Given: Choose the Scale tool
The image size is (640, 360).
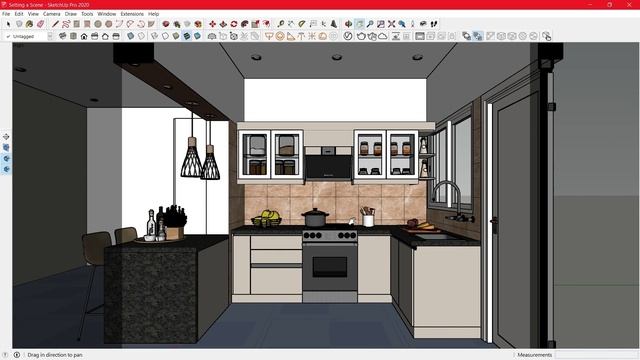Looking at the screenshot, I should point(255,24).
